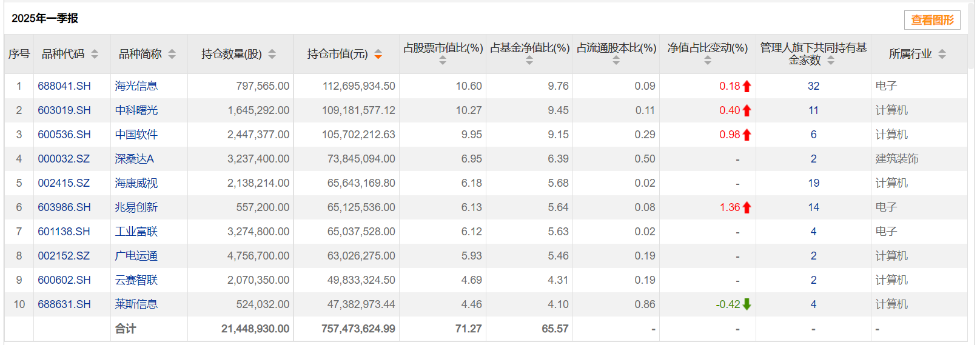The height and width of the screenshot is (345, 980).
Task: Click co-holding fund count 11
Action: pos(813,110)
